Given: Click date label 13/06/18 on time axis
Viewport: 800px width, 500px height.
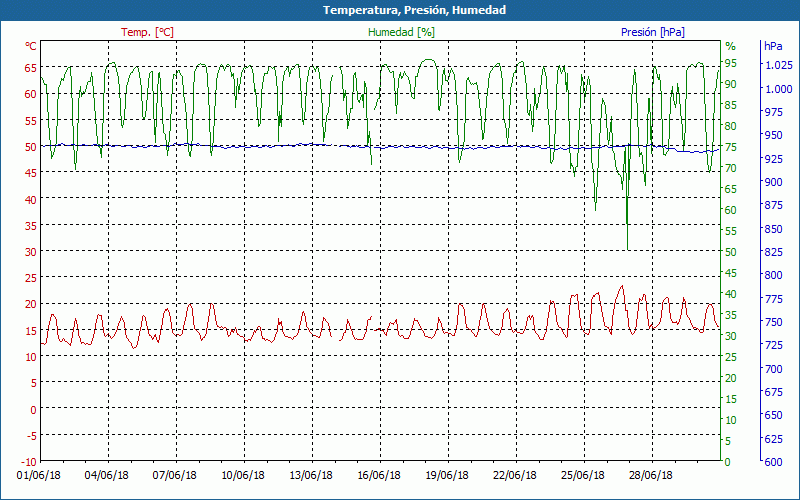Looking at the screenshot, I should coord(311,476).
